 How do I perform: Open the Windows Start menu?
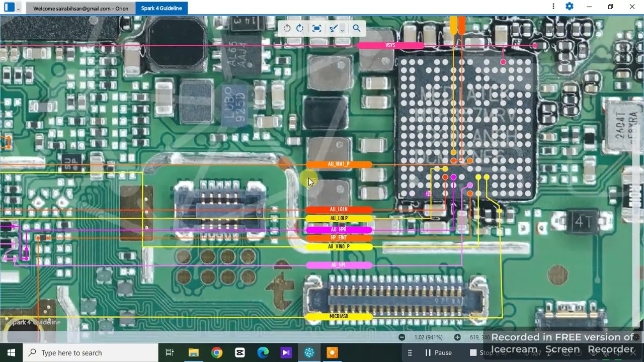pyautogui.click(x=11, y=352)
